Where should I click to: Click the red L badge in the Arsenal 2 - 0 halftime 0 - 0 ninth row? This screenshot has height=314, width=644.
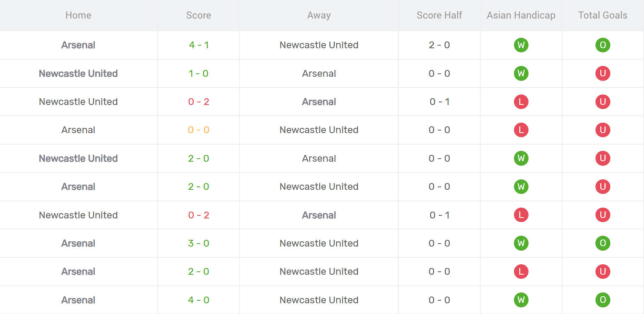click(521, 272)
